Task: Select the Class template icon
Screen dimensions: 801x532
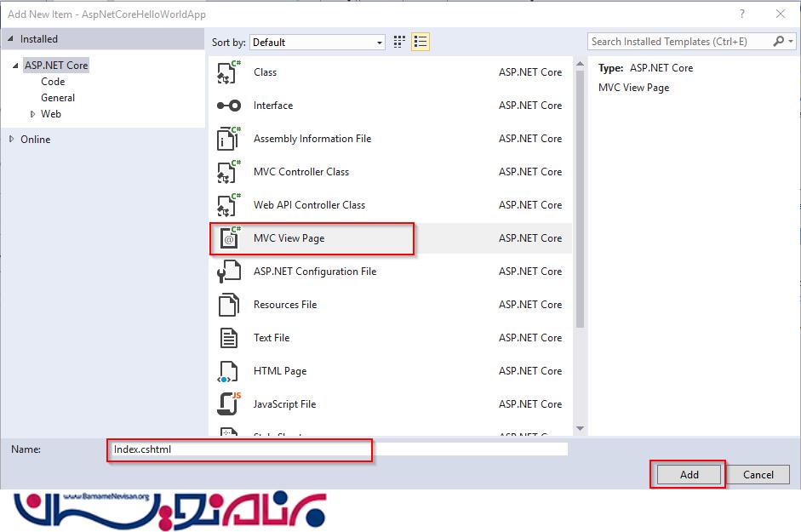Action: tap(229, 72)
